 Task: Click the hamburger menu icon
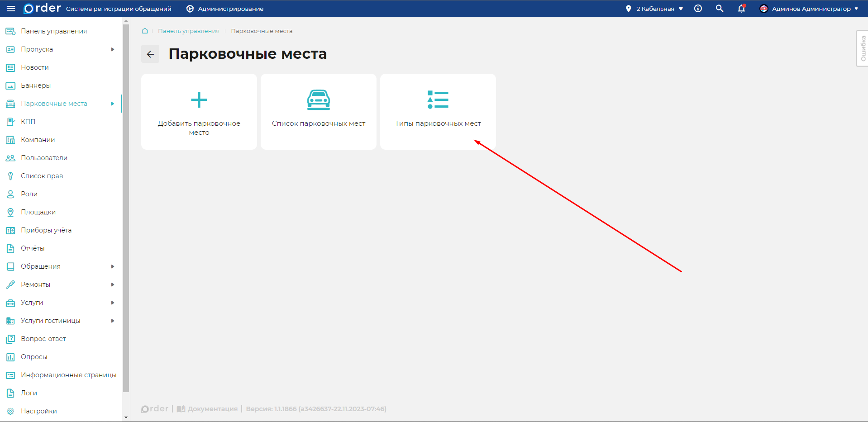click(11, 9)
